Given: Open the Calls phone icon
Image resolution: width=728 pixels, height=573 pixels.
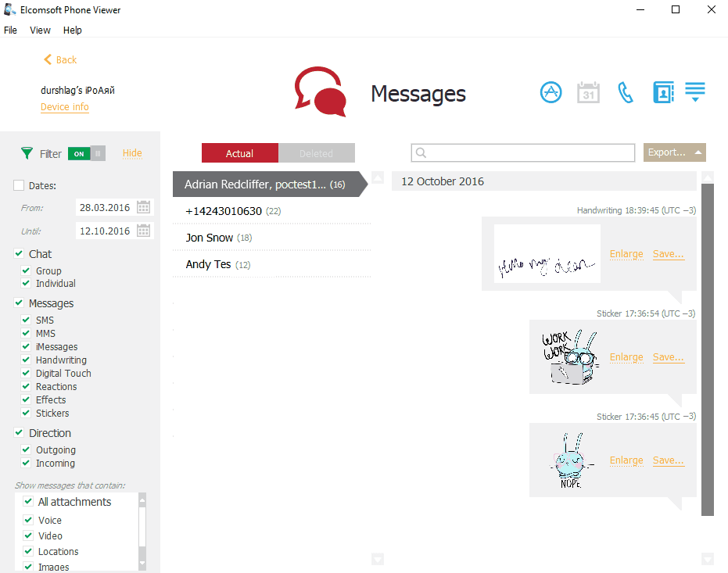Looking at the screenshot, I should click(626, 92).
